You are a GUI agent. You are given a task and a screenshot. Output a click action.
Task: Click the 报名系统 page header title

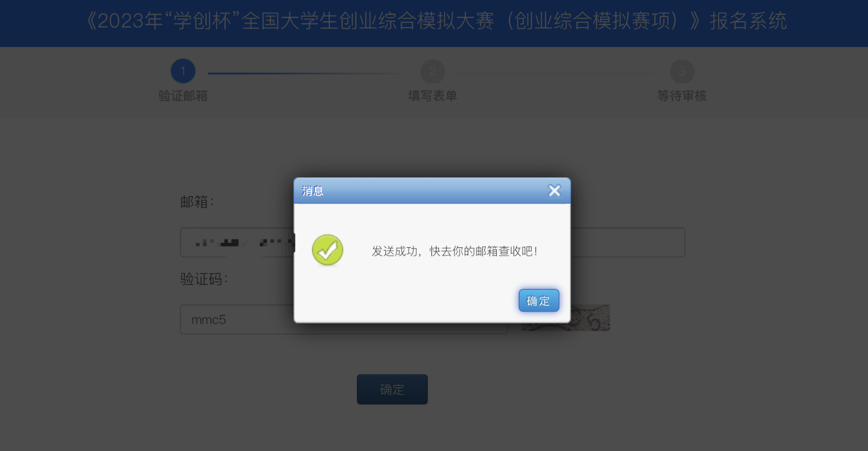(x=436, y=21)
